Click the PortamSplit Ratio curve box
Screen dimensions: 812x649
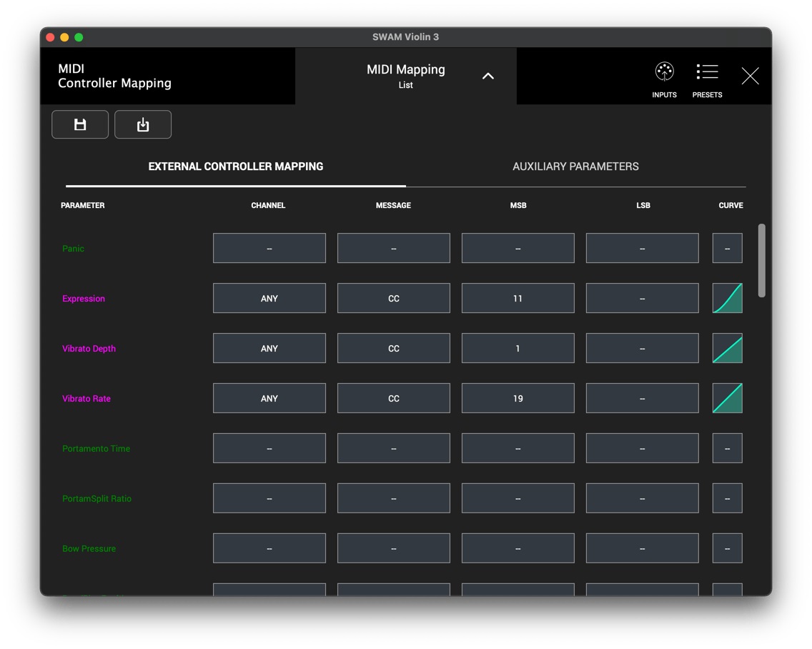click(x=727, y=497)
